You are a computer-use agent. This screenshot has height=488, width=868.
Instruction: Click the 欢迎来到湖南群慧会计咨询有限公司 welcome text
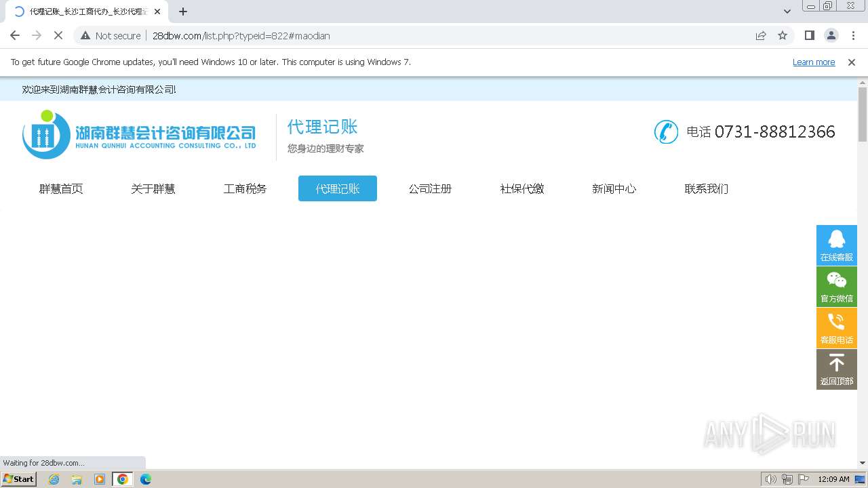coord(99,89)
